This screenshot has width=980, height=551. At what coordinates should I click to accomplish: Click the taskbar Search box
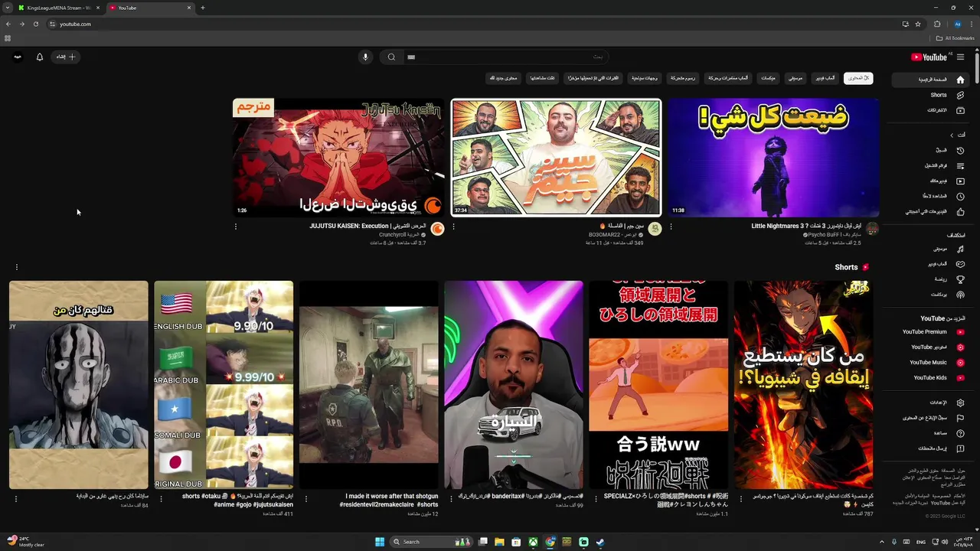tap(431, 542)
